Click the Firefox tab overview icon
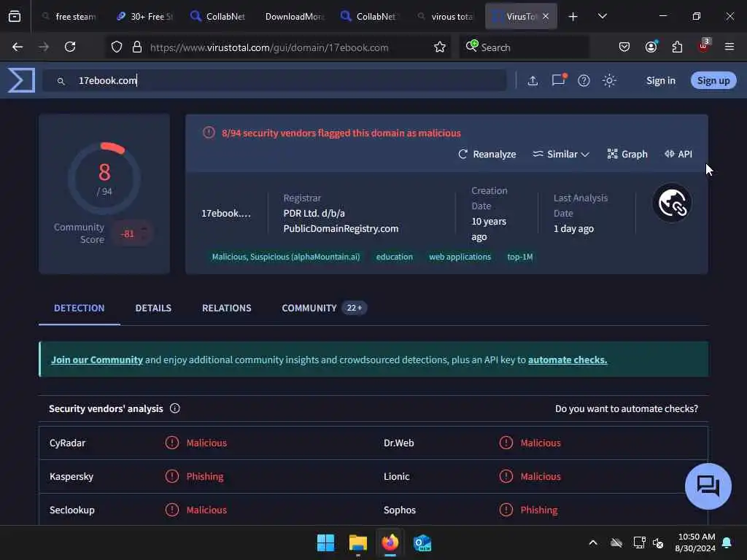Viewport: 747px width, 560px height. (x=15, y=17)
